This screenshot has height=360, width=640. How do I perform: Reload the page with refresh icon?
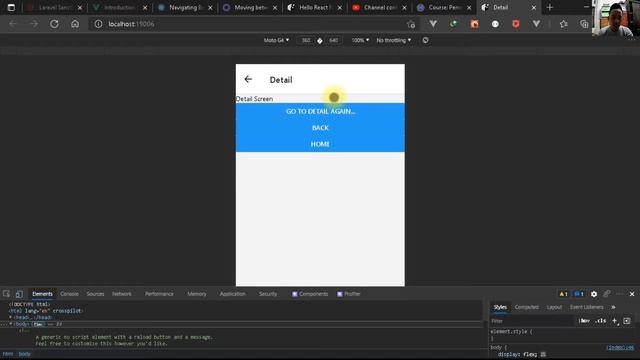[54, 24]
